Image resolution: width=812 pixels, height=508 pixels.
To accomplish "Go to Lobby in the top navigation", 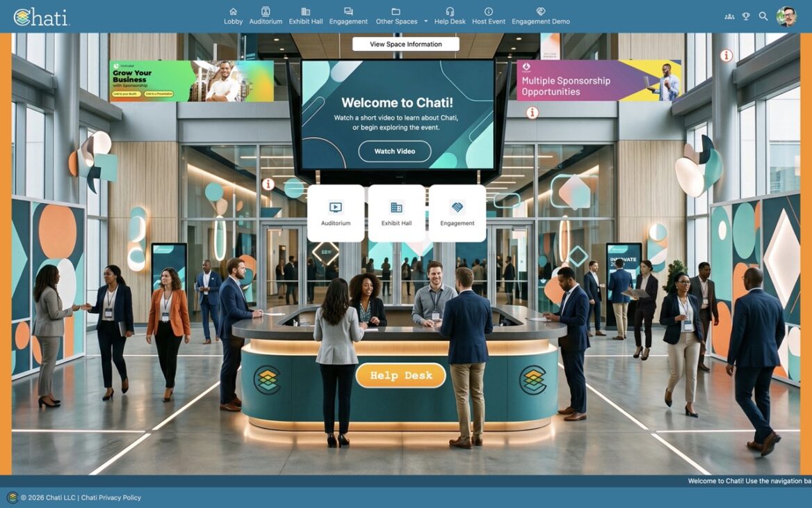I will (233, 16).
